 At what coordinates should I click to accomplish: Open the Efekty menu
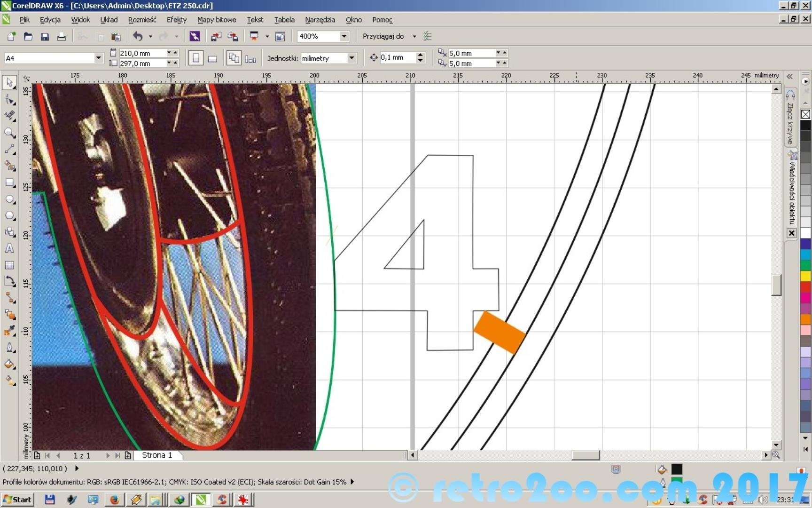click(x=176, y=20)
